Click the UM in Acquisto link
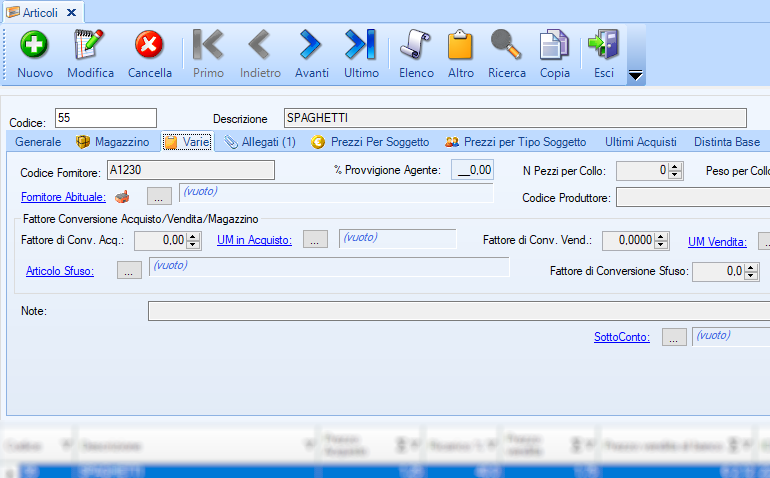The width and height of the screenshot is (770, 478). (254, 240)
